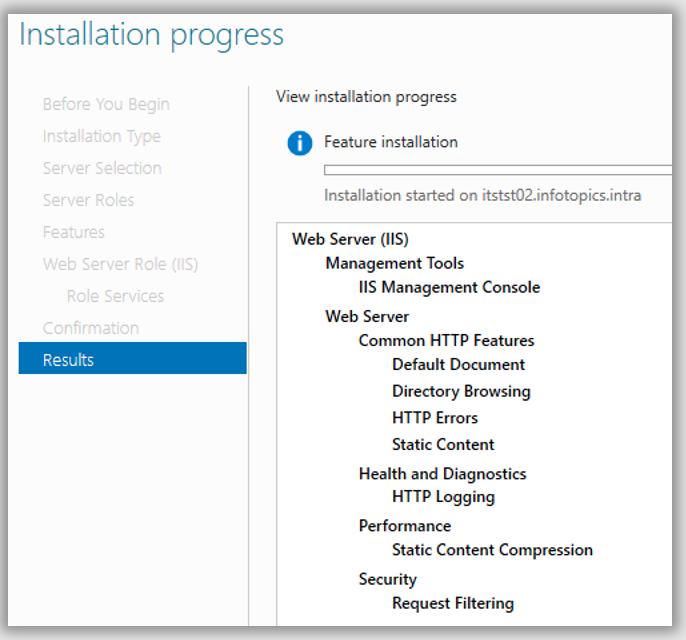Select Web Server (IIS) in list
Viewport: 686px width, 640px height.
click(x=350, y=239)
